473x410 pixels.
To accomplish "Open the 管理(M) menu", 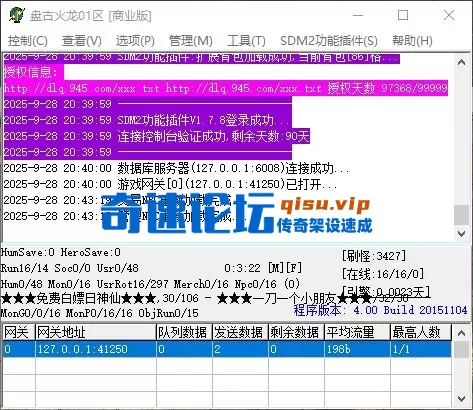I will point(191,41).
